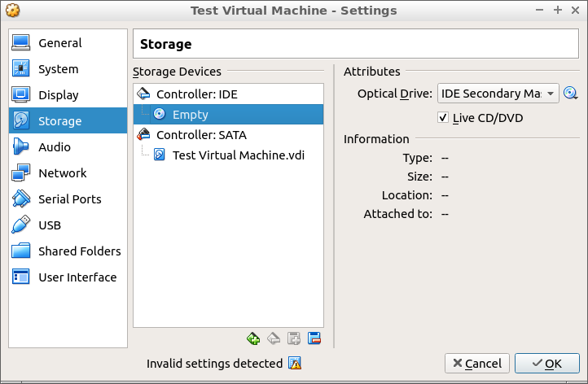Open the System settings category
This screenshot has height=384, width=588.
pyautogui.click(x=68, y=69)
